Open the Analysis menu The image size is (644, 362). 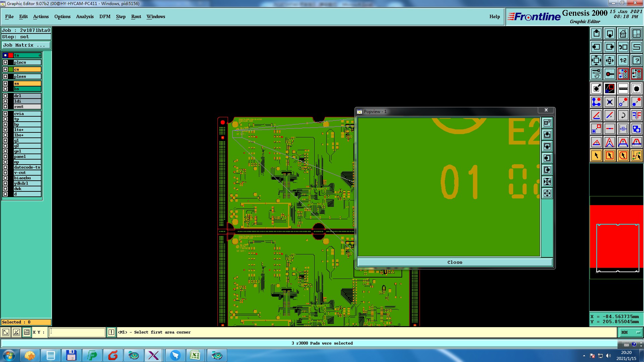(85, 16)
